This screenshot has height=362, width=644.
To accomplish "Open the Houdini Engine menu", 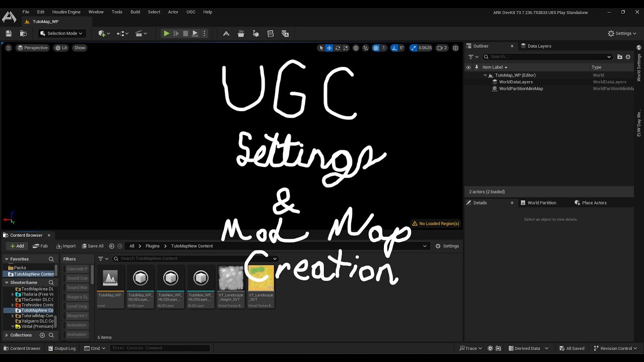I will coord(66,12).
